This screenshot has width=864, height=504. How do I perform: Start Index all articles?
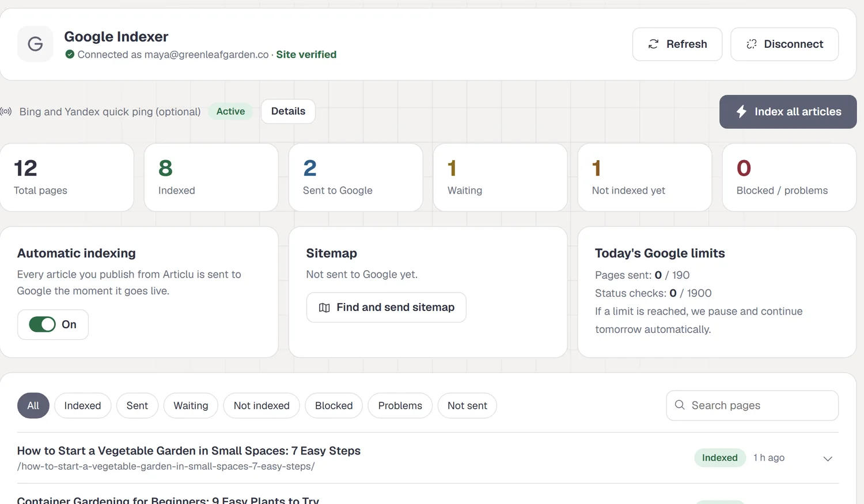[x=788, y=112]
